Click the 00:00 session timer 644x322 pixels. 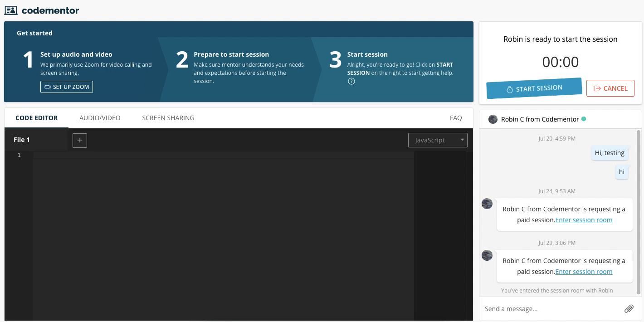click(561, 62)
